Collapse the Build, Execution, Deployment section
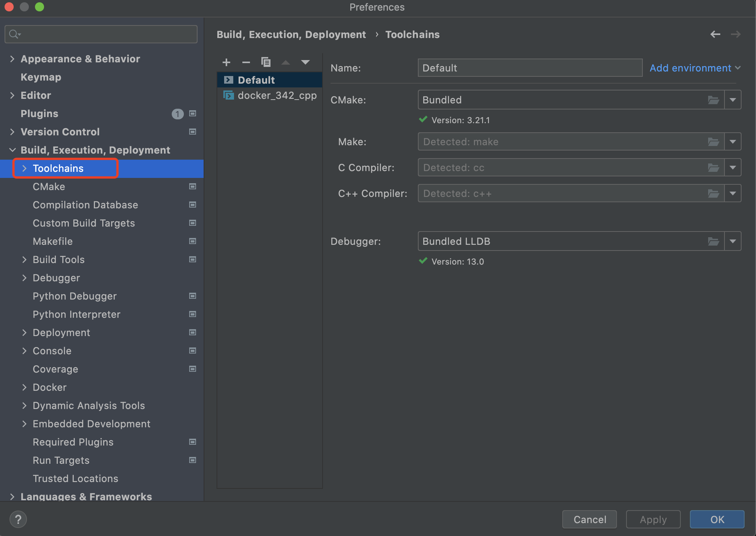This screenshot has width=756, height=536. coord(12,149)
